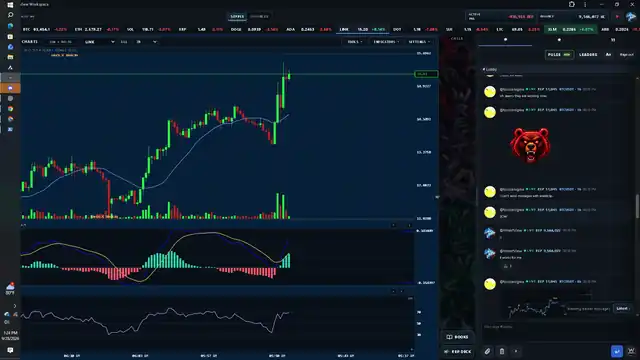Expand the TOOLS dropdown
Image resolution: width=640 pixels, height=360 pixels.
pos(354,42)
